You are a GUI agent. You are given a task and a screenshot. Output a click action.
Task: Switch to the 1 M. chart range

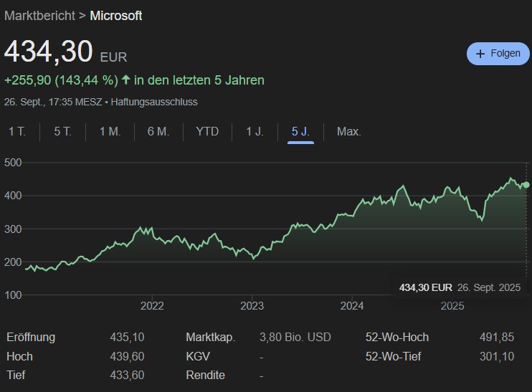coord(110,132)
